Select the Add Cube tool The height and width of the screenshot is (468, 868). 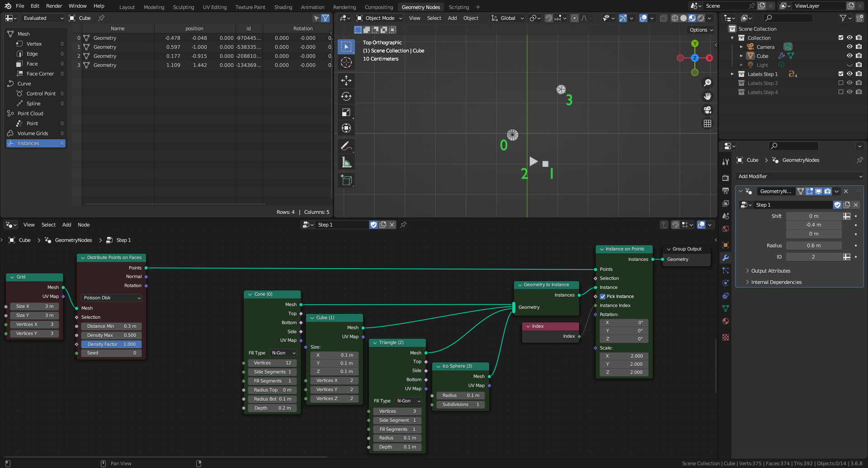(346, 180)
